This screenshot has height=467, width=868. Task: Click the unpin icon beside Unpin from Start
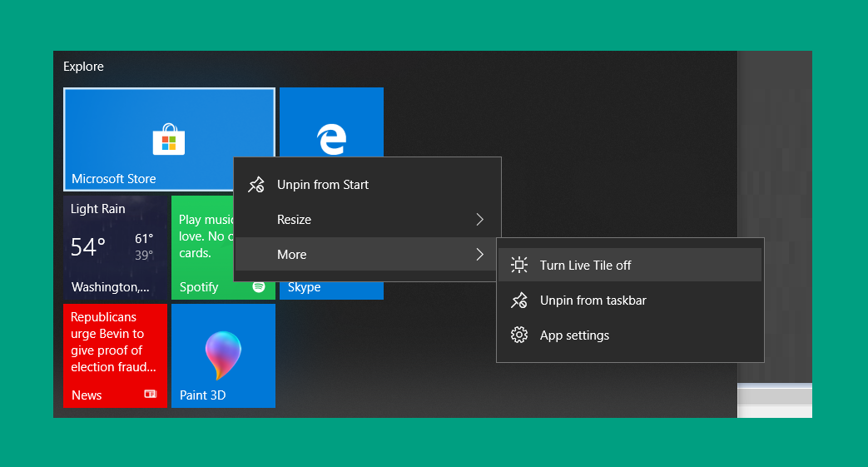(x=255, y=185)
